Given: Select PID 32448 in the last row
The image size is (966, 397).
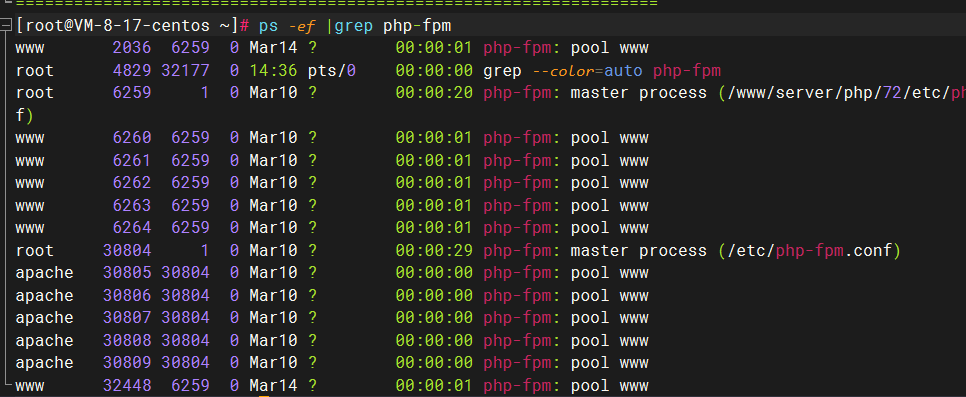Looking at the screenshot, I should click(127, 386).
